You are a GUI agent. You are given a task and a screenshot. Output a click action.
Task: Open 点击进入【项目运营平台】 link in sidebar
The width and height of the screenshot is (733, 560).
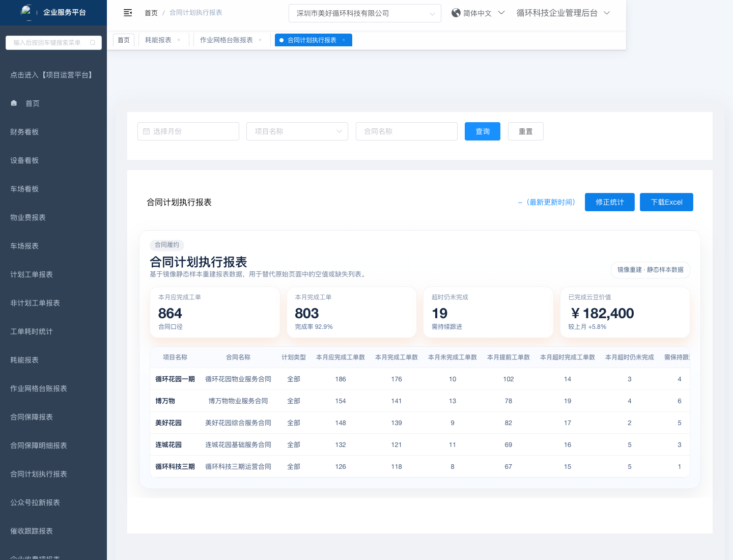pos(52,75)
